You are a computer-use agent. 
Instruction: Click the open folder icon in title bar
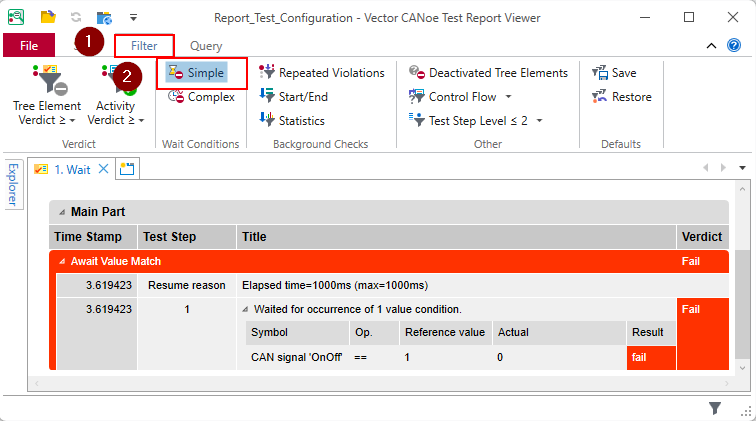tap(48, 17)
